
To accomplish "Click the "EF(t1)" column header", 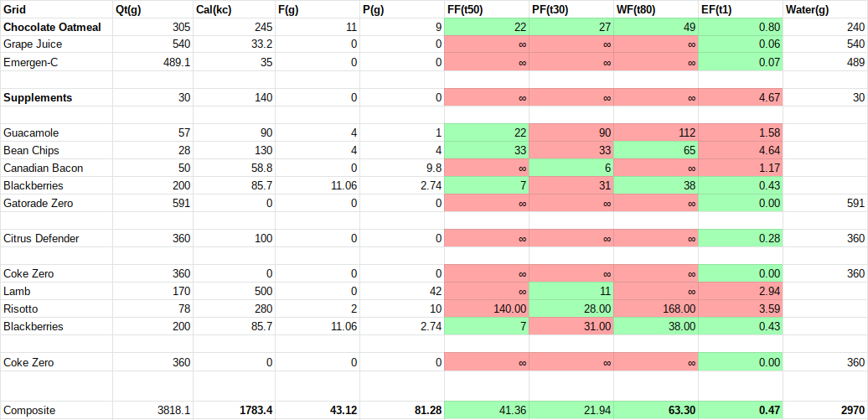I will click(718, 9).
